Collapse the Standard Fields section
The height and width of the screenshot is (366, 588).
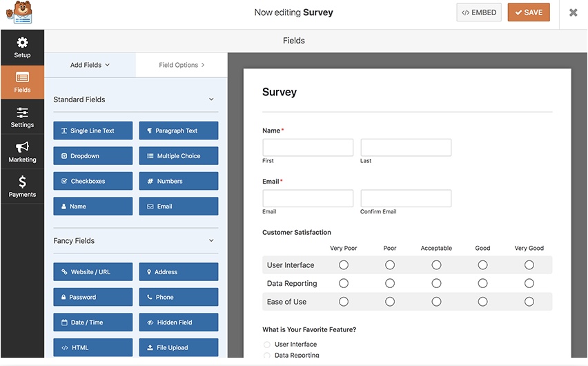211,99
